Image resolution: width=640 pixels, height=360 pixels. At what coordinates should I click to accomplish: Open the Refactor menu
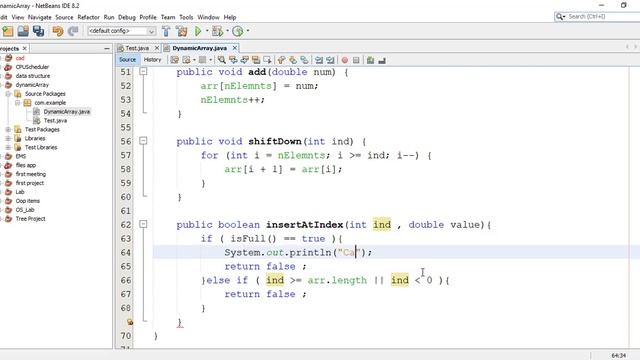[89, 17]
